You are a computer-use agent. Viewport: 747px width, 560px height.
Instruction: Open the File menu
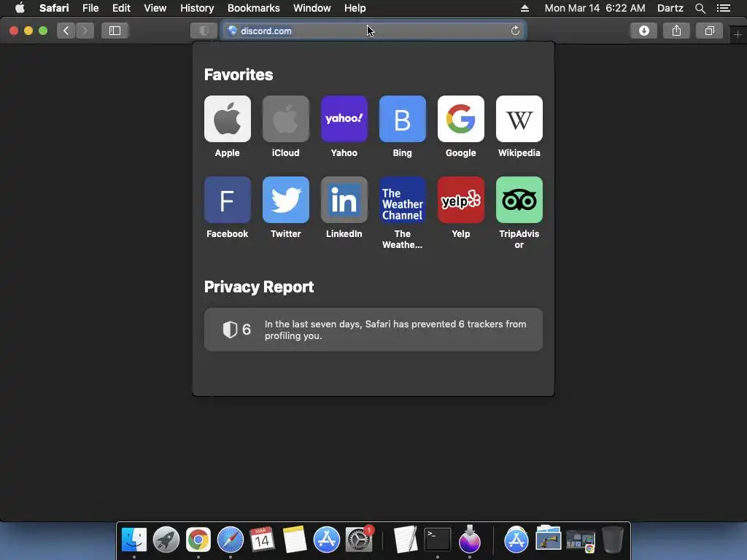pyautogui.click(x=90, y=8)
